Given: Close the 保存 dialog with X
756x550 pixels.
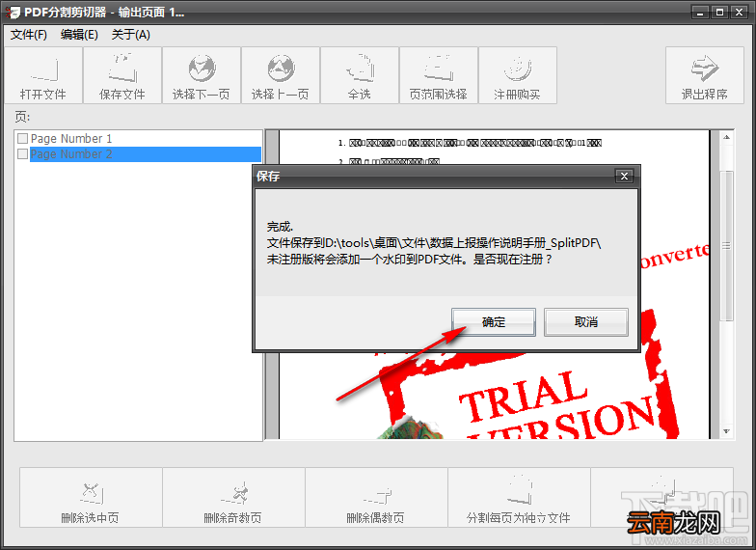Looking at the screenshot, I should [x=625, y=176].
